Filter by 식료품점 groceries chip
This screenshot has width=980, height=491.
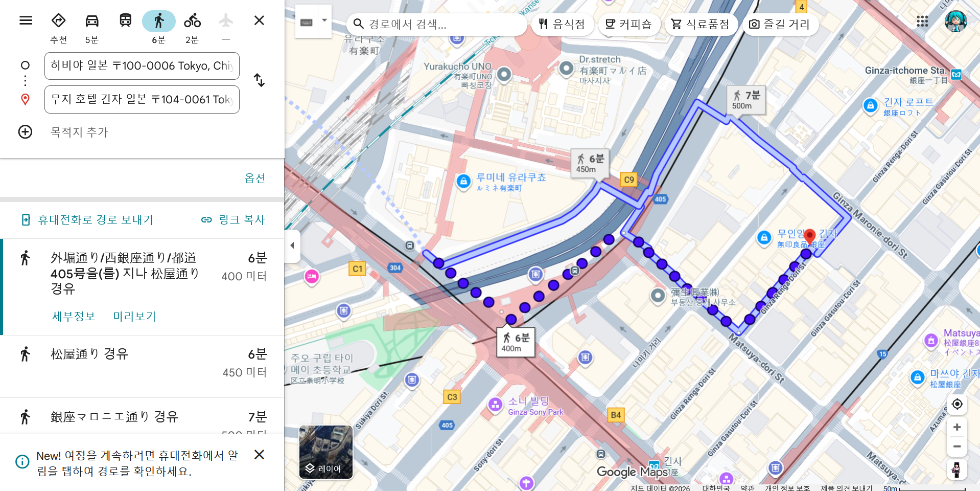[701, 24]
